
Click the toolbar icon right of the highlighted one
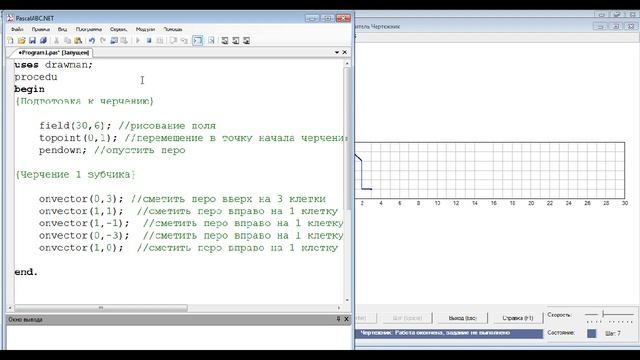coord(211,40)
